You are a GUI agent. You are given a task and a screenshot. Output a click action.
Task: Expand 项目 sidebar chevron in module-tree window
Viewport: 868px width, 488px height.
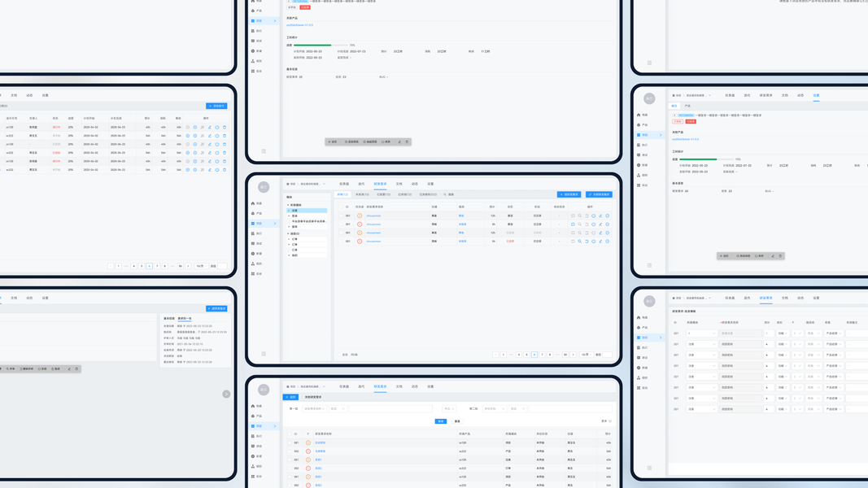pos(275,224)
